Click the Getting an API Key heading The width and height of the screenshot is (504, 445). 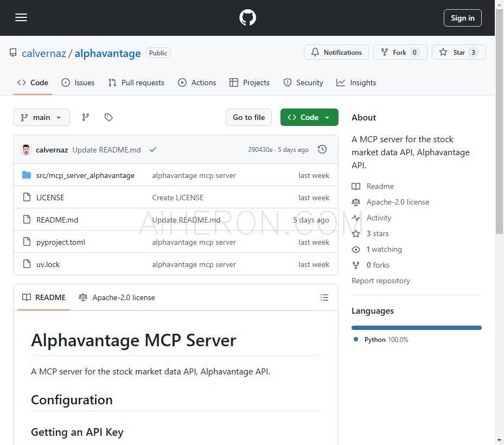coord(77,432)
